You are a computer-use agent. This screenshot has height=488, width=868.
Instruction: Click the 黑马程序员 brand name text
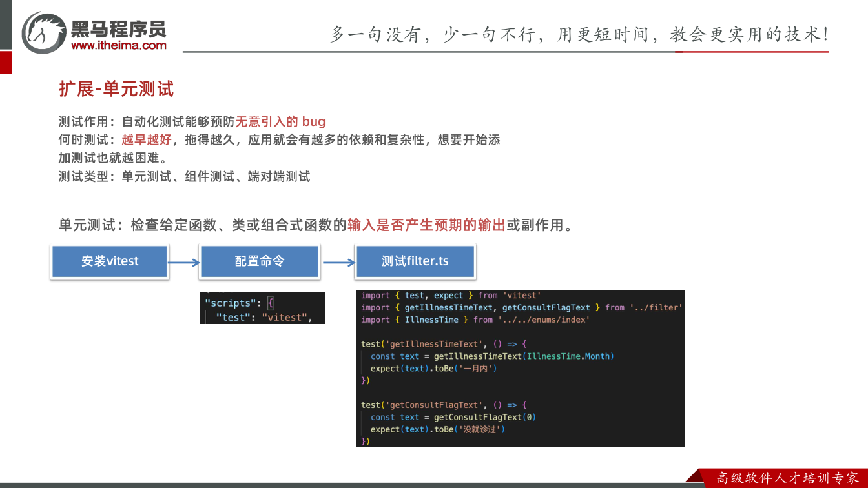(x=119, y=28)
